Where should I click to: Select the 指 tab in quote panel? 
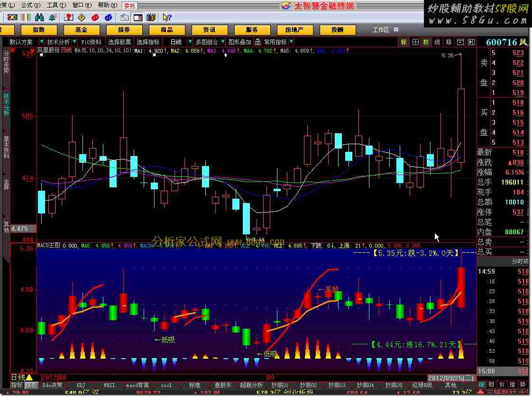click(512, 385)
